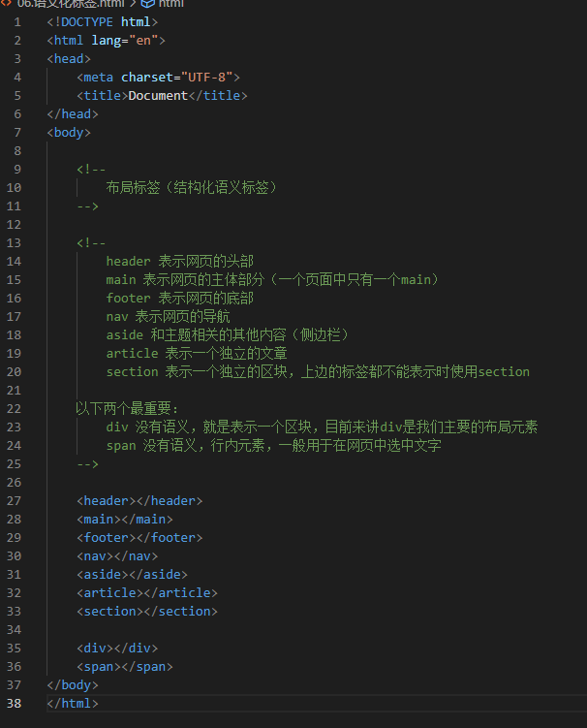Screen dimensions: 587x728
Task: Click the HTML file icon in breadcrumb
Action: click(7, 3)
